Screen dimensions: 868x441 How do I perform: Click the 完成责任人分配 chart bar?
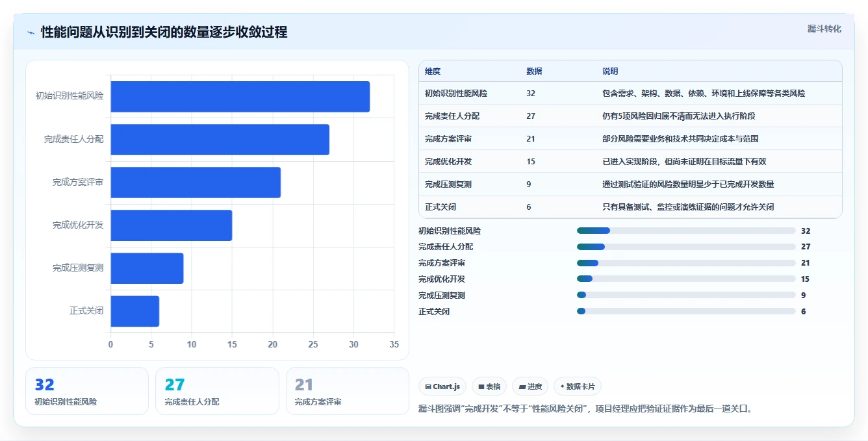click(220, 140)
